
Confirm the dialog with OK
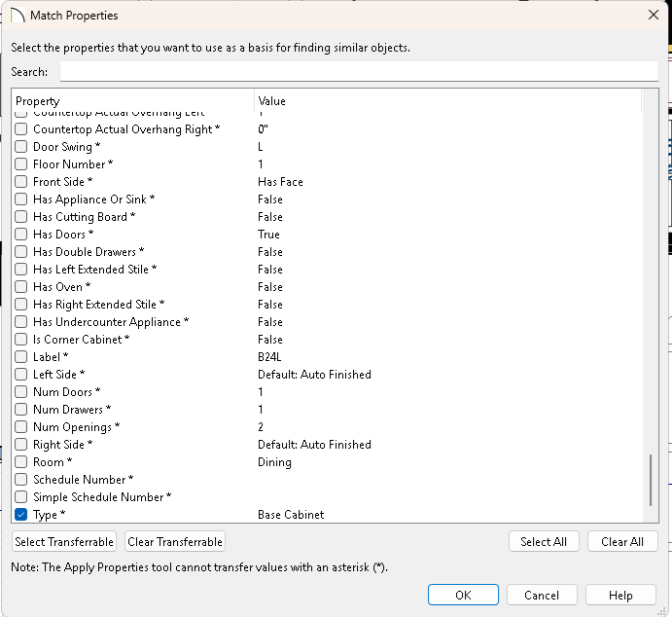pyautogui.click(x=463, y=596)
